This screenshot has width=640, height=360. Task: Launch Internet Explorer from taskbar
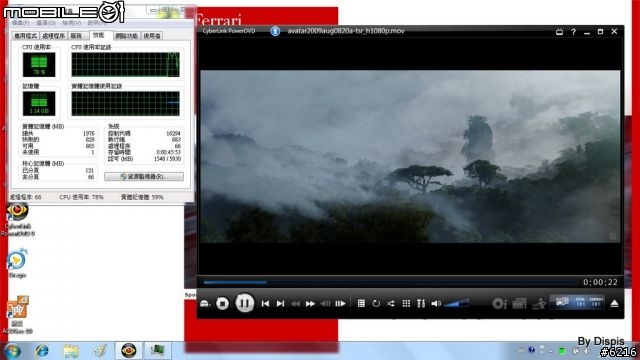point(42,351)
